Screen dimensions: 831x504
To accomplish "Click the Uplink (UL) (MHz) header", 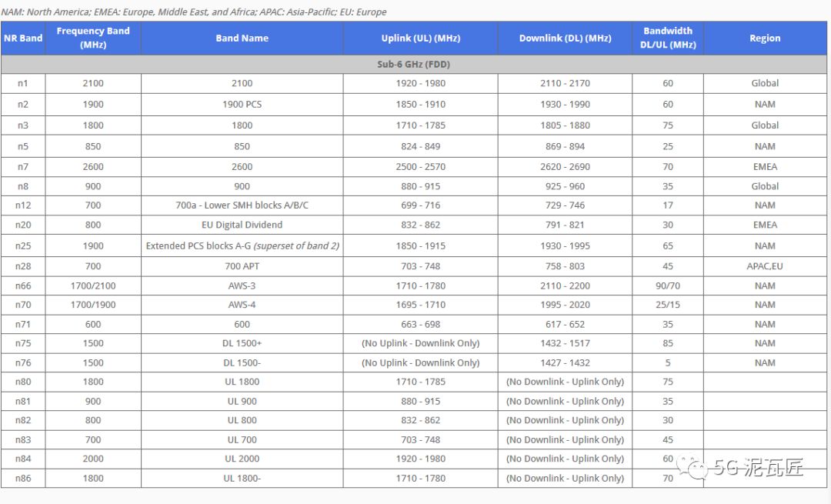I will coord(420,38).
